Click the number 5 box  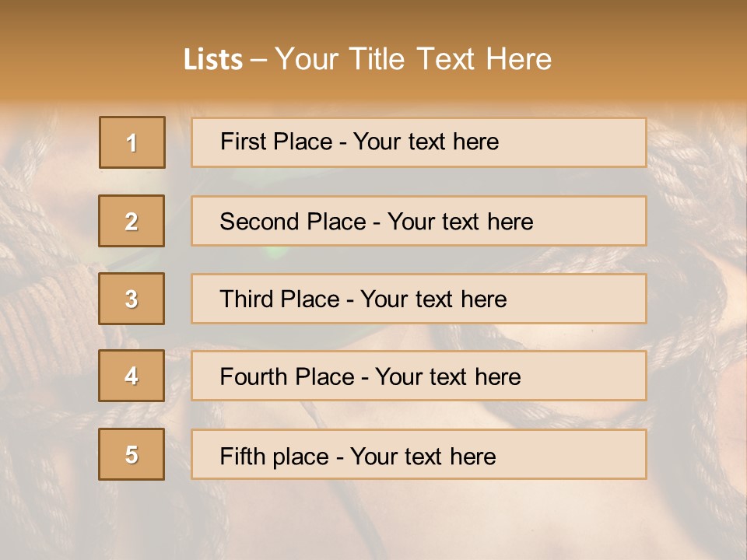(x=132, y=454)
